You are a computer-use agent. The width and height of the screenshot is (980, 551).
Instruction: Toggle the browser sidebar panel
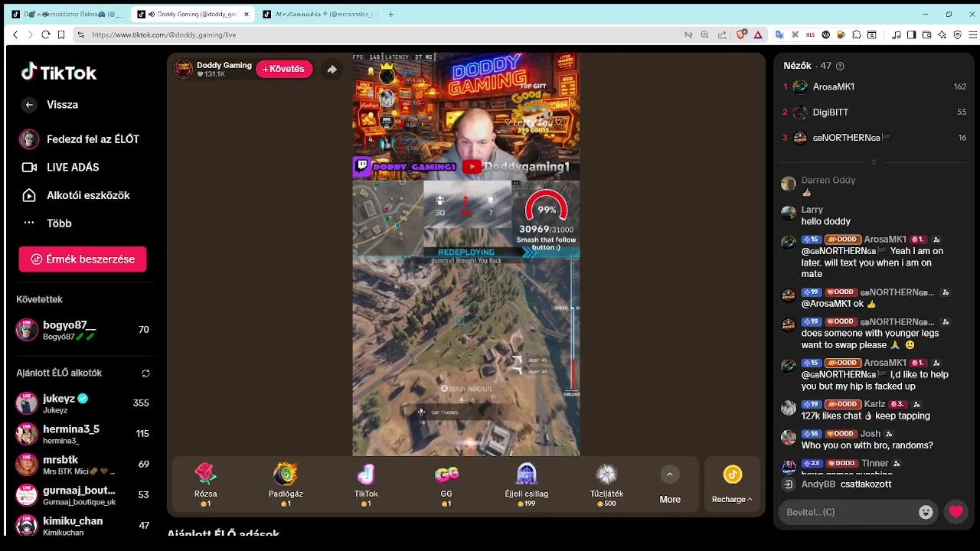point(911,34)
